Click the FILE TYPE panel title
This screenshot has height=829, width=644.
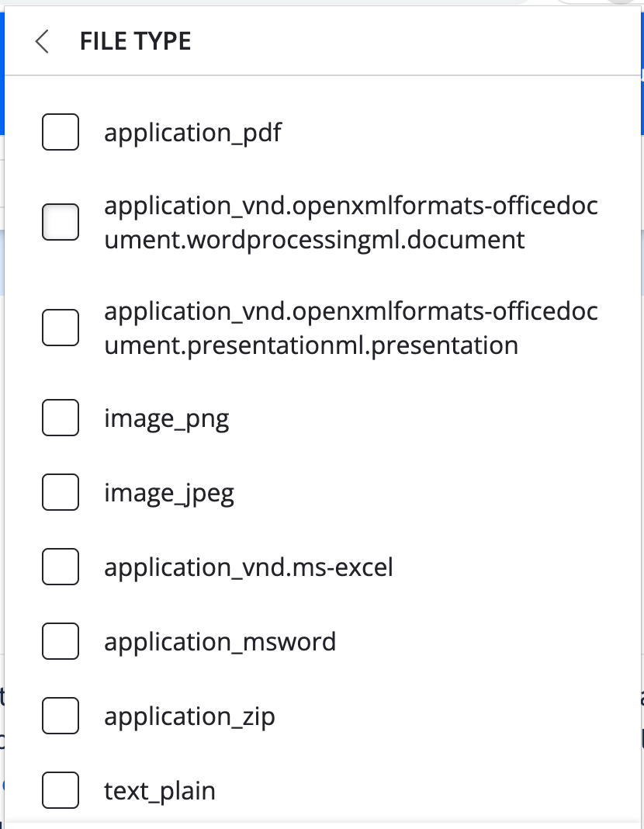134,41
